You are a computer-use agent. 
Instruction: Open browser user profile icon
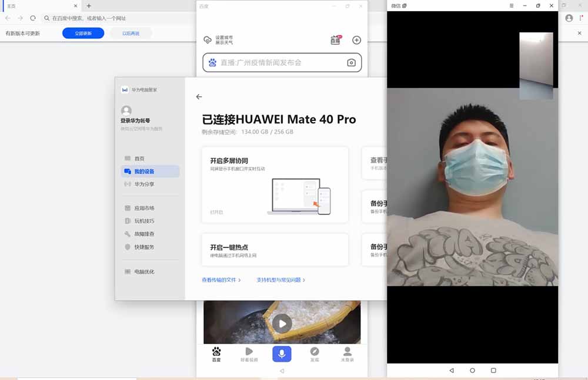point(569,18)
